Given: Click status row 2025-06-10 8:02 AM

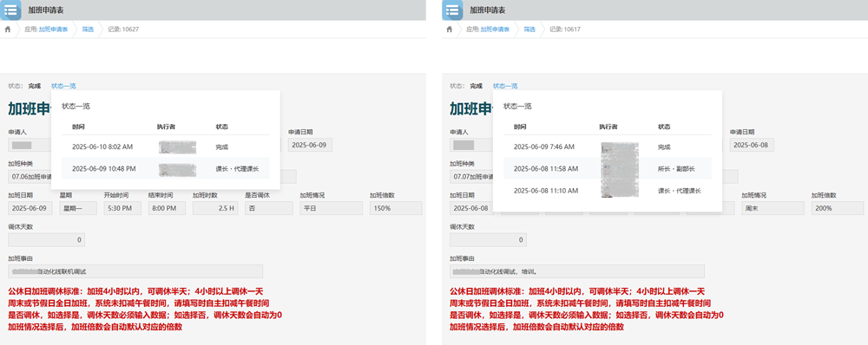Looking at the screenshot, I should click(x=166, y=147).
